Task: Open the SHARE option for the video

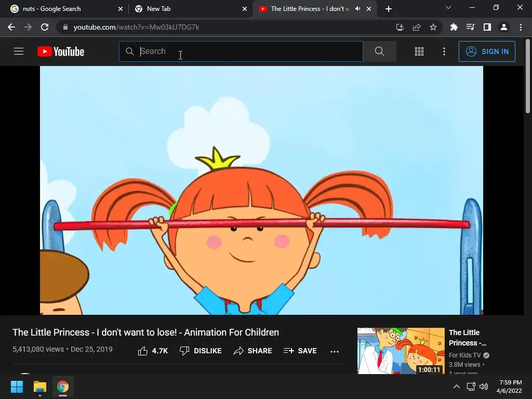Action: [253, 351]
